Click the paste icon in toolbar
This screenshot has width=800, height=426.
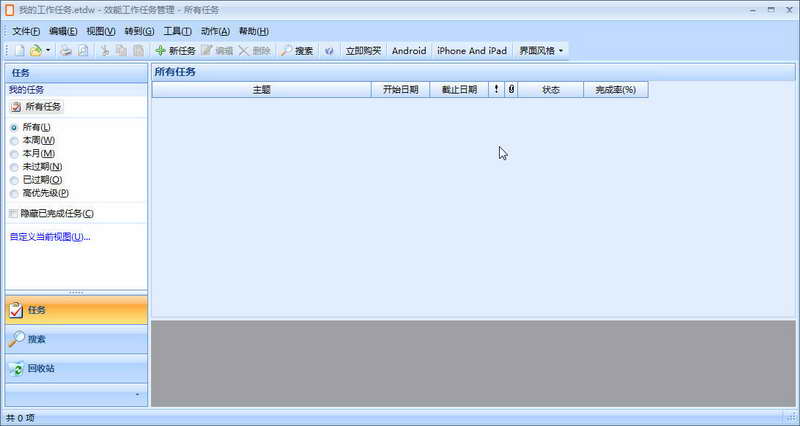(138, 51)
